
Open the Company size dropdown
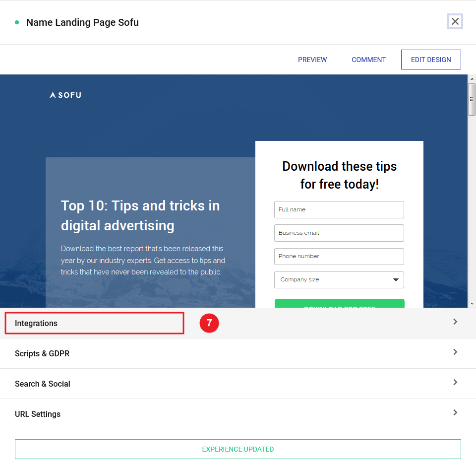(x=339, y=280)
